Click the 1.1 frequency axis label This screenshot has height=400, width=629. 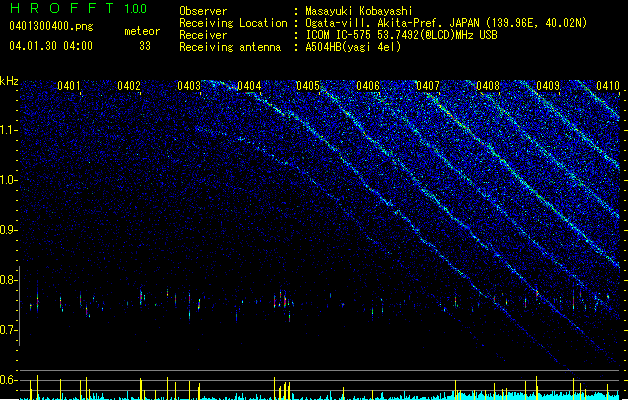click(x=8, y=130)
